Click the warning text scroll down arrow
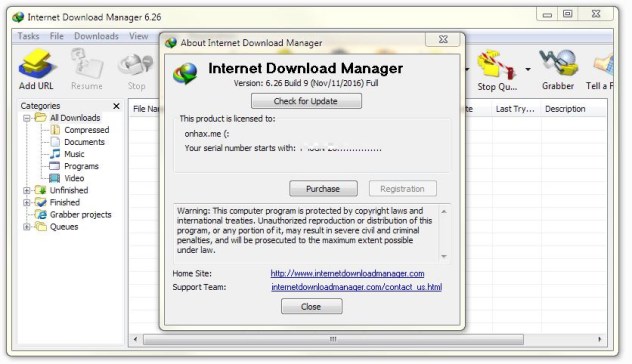 coord(444,256)
